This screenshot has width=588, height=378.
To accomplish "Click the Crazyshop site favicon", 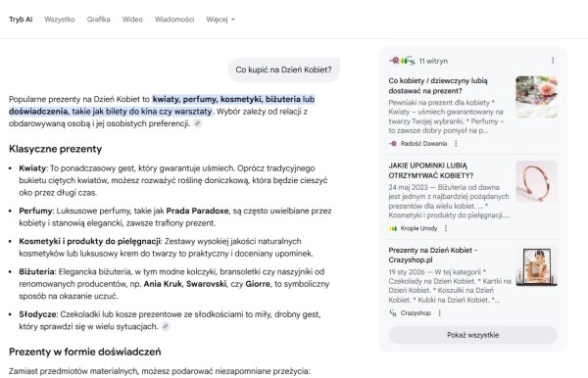I will click(393, 312).
